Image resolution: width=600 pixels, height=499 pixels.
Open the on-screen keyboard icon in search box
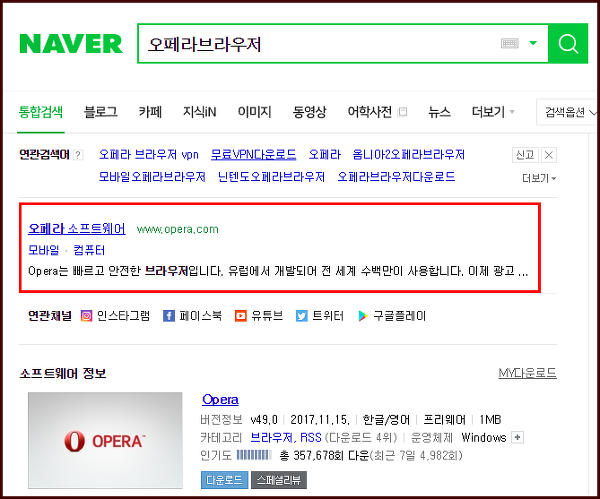click(x=509, y=43)
